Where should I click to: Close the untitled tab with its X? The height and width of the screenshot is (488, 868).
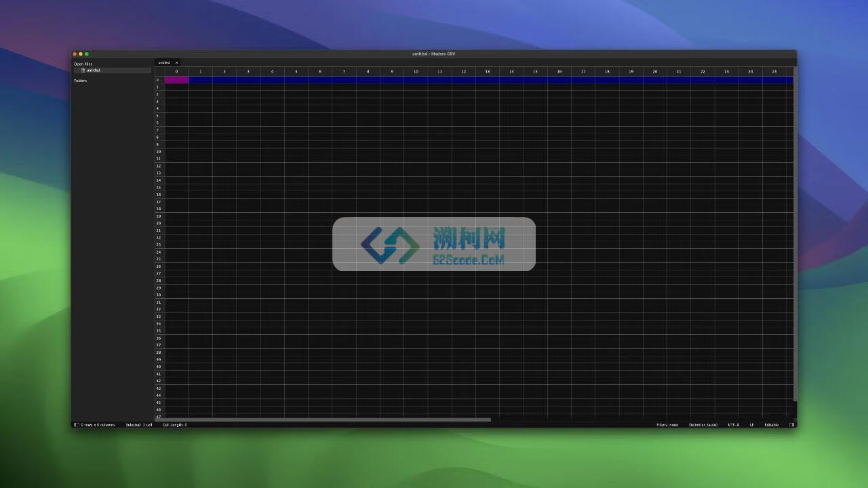176,62
